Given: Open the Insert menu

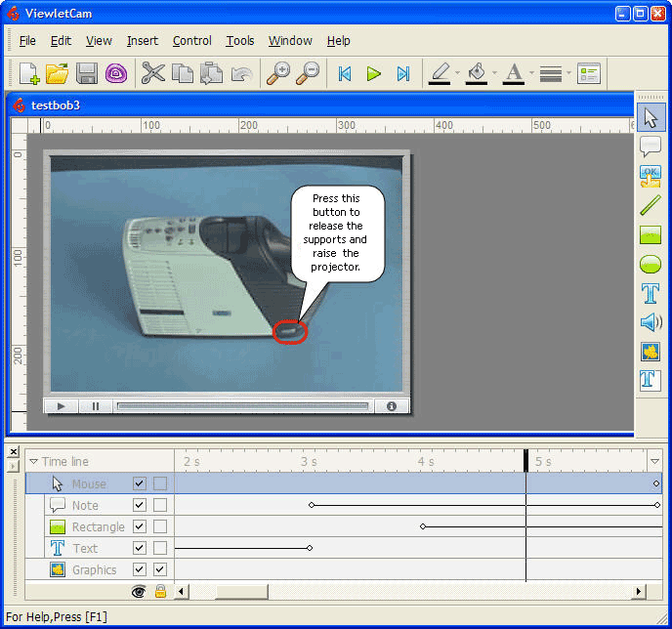Looking at the screenshot, I should pos(142,41).
